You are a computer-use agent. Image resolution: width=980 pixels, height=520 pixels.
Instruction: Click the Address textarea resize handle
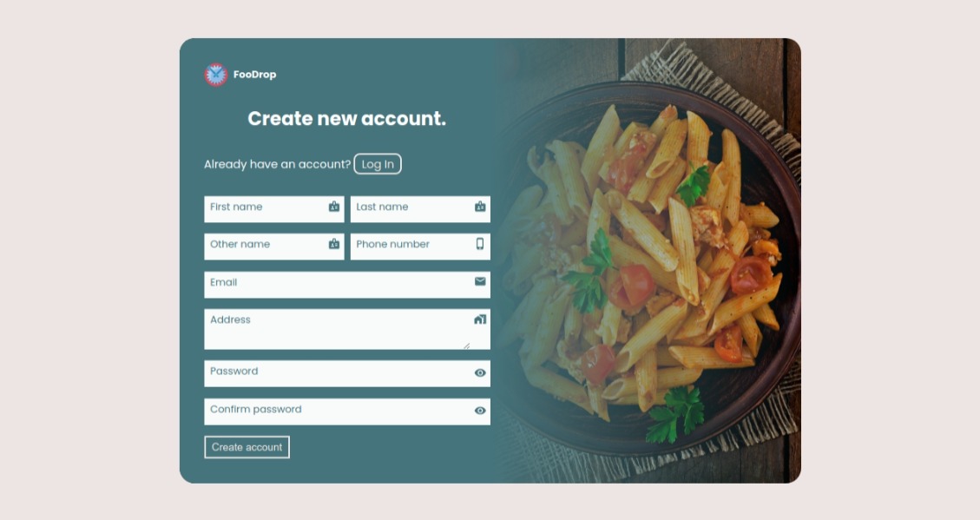(466, 346)
